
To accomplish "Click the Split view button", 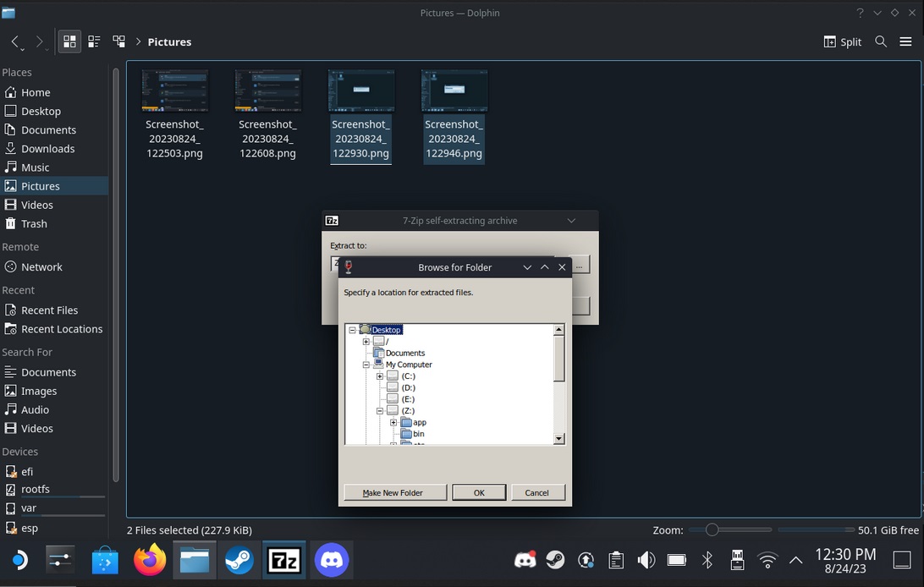I will pos(842,41).
